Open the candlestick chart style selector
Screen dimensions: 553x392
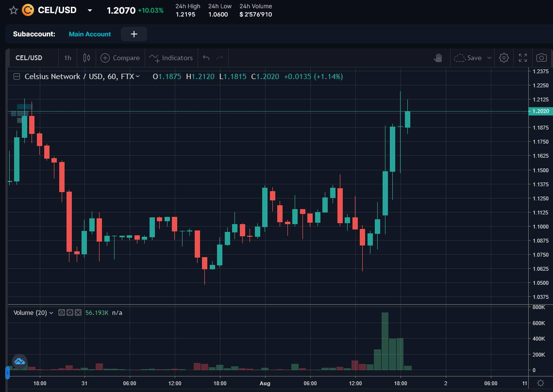pos(86,58)
